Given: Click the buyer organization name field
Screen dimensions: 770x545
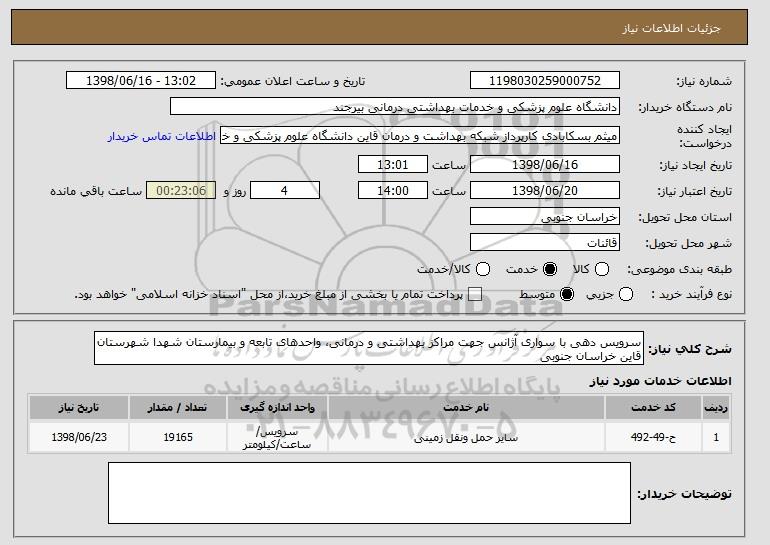Looking at the screenshot, I should click(x=395, y=107).
